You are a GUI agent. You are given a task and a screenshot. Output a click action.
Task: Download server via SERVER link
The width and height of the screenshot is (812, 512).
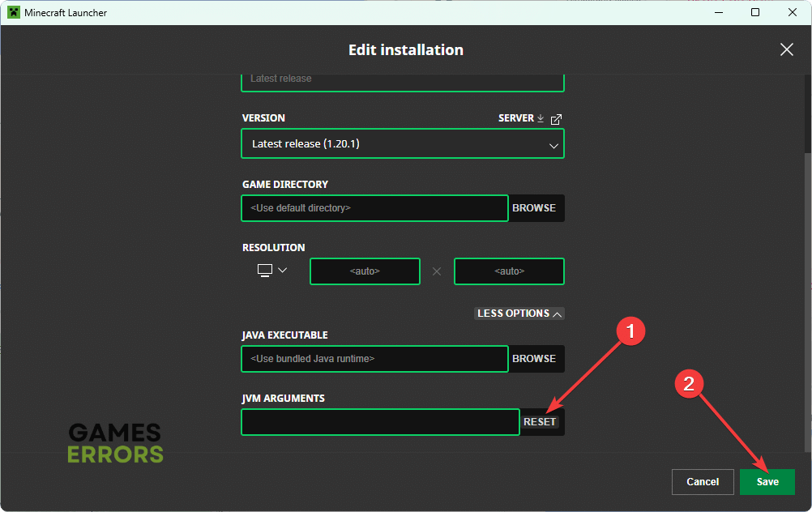coord(521,118)
